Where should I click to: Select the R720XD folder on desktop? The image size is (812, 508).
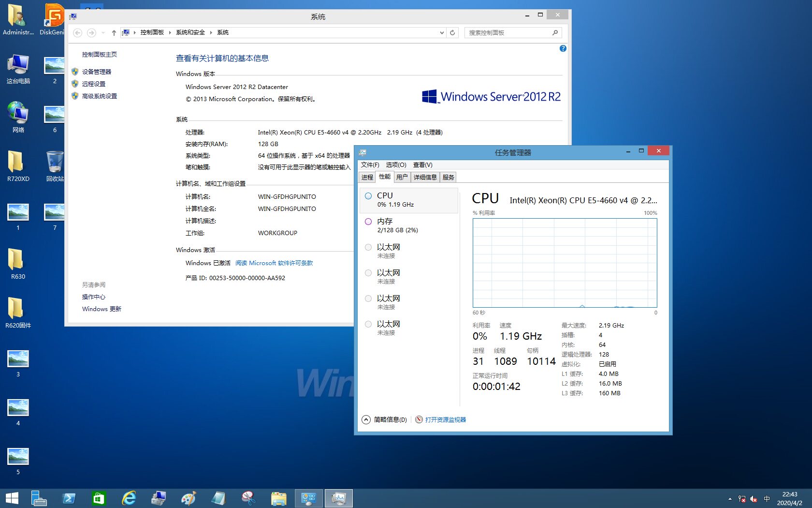18,166
